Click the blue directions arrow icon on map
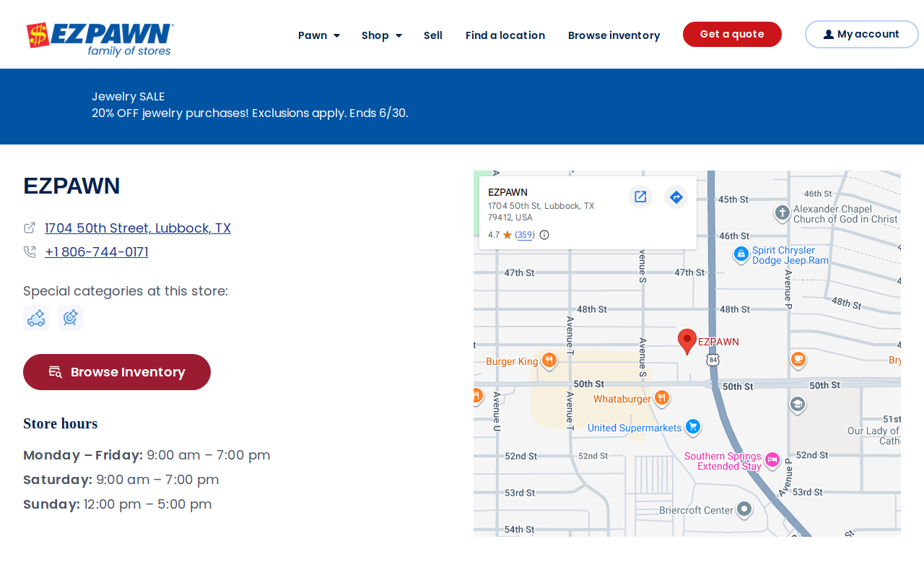The image size is (924, 578). coord(676,197)
